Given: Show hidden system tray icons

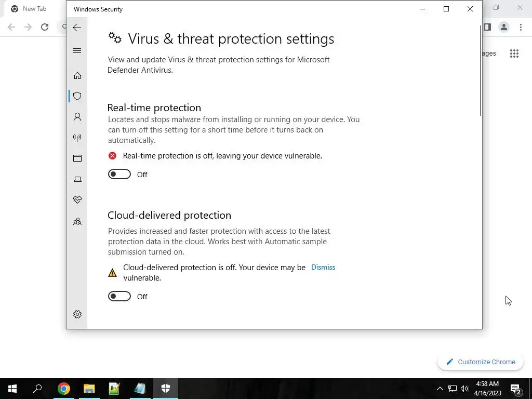Looking at the screenshot, I should (440, 389).
